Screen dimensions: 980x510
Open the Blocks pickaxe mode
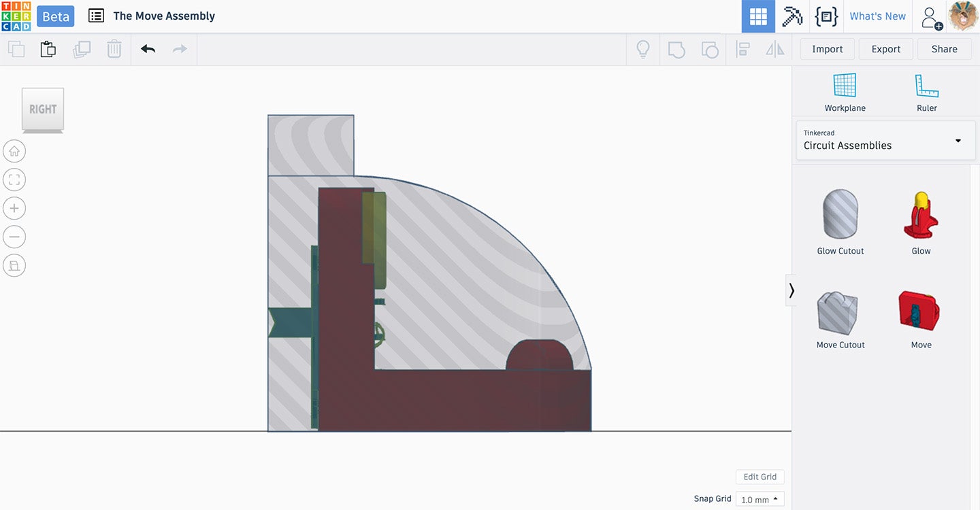coord(792,16)
